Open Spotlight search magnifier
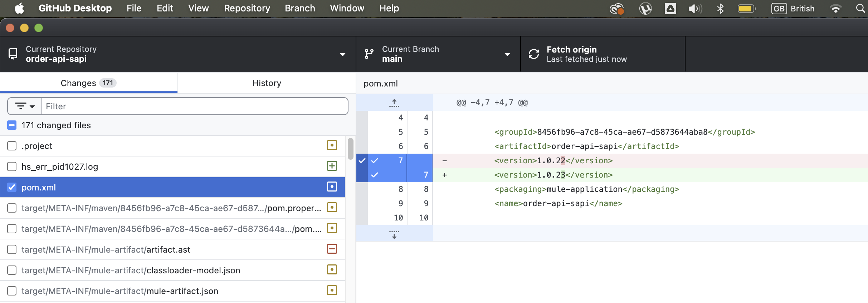The image size is (868, 303). click(x=860, y=8)
